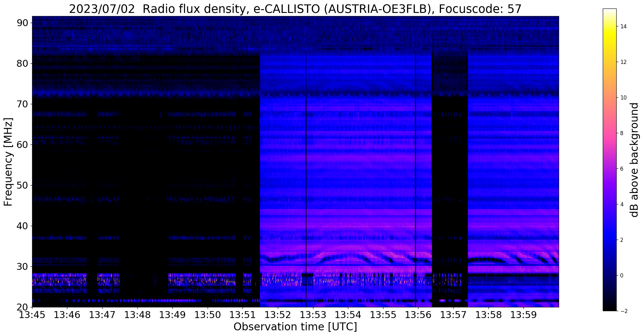The width and height of the screenshot is (644, 336).
Task: Click the 13:45 time tick label
Action: point(32,315)
